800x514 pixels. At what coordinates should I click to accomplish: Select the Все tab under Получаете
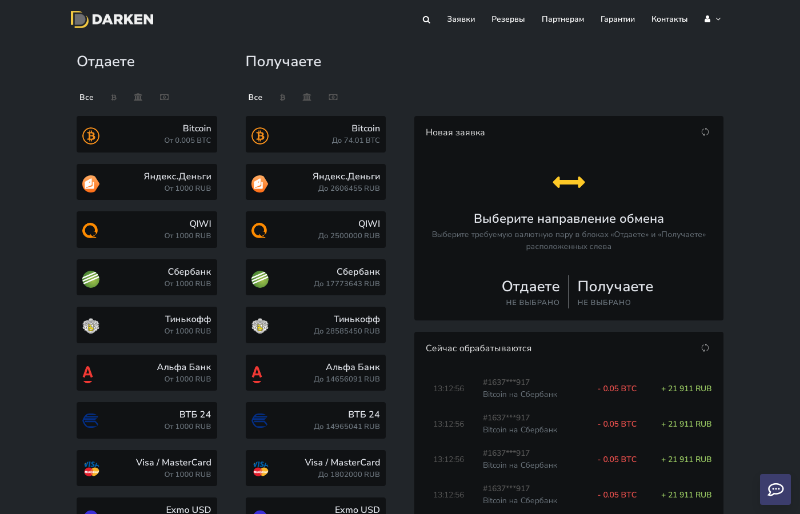tap(256, 97)
